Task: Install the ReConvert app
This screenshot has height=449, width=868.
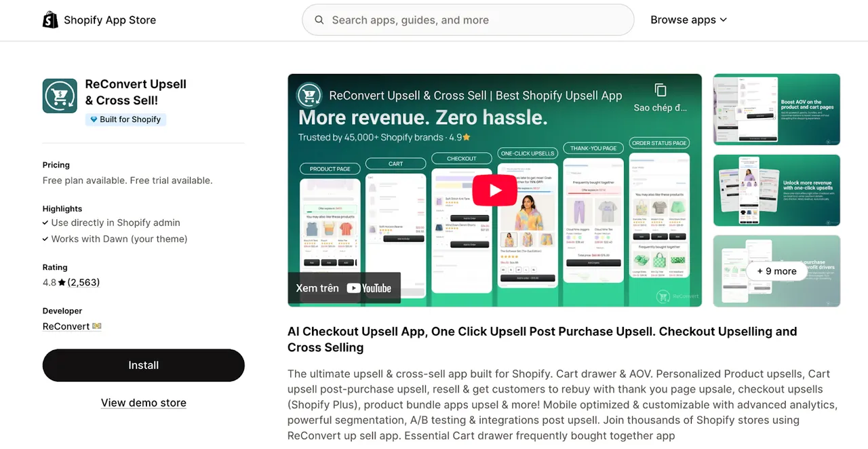Action: pyautogui.click(x=144, y=366)
